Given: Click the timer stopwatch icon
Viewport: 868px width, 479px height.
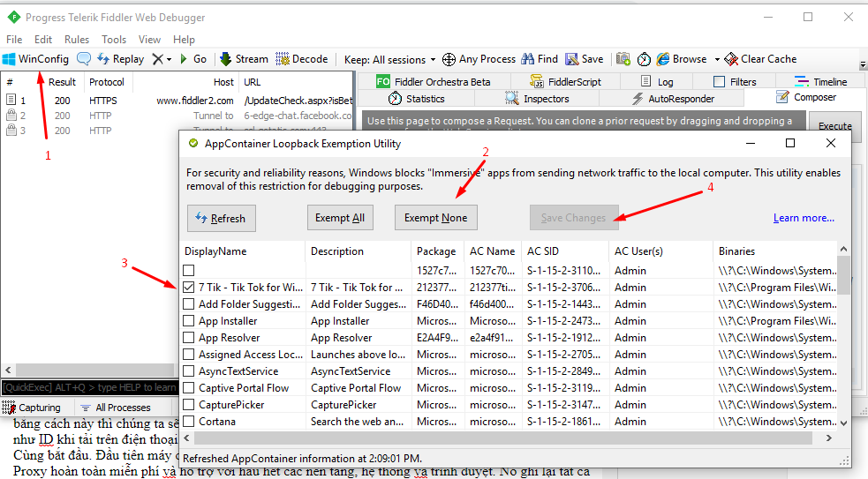Looking at the screenshot, I should pyautogui.click(x=644, y=59).
